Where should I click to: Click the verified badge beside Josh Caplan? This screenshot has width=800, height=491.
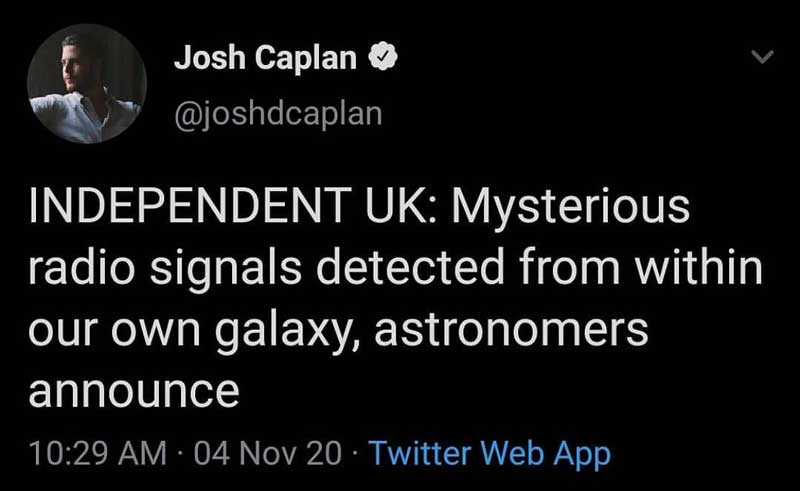coord(383,59)
